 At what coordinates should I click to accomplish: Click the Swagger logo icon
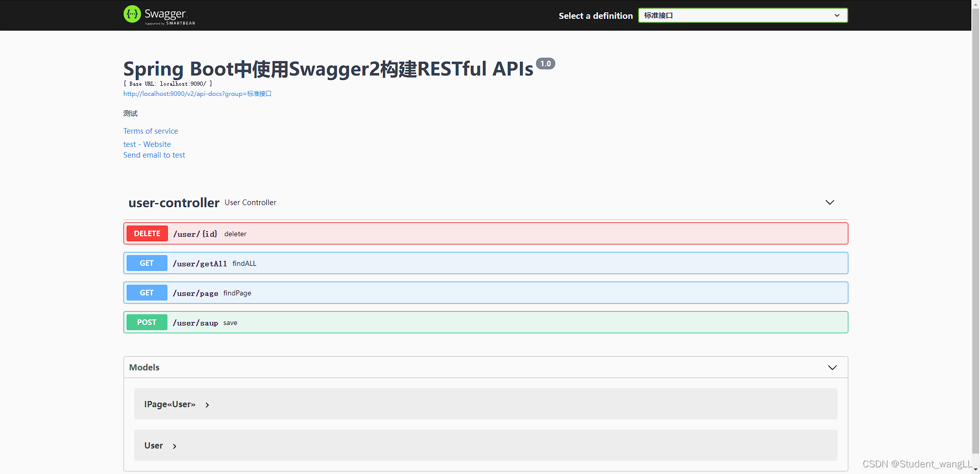click(132, 14)
